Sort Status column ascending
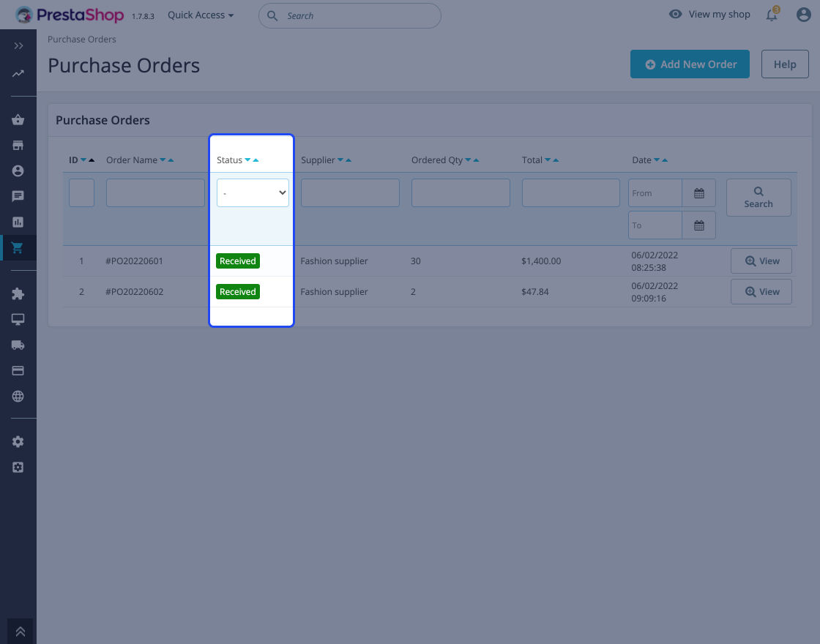The image size is (820, 644). 256,160
